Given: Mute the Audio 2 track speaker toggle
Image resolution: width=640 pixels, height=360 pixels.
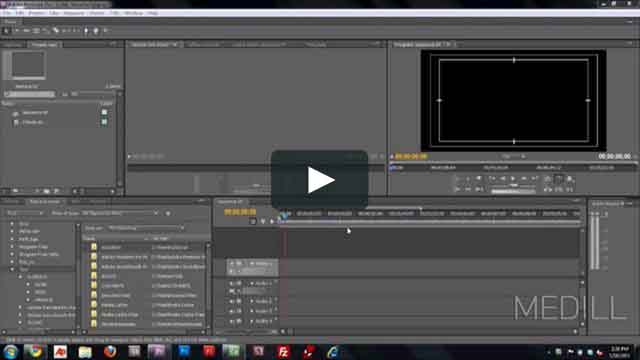Looking at the screenshot, I should (x=232, y=301).
